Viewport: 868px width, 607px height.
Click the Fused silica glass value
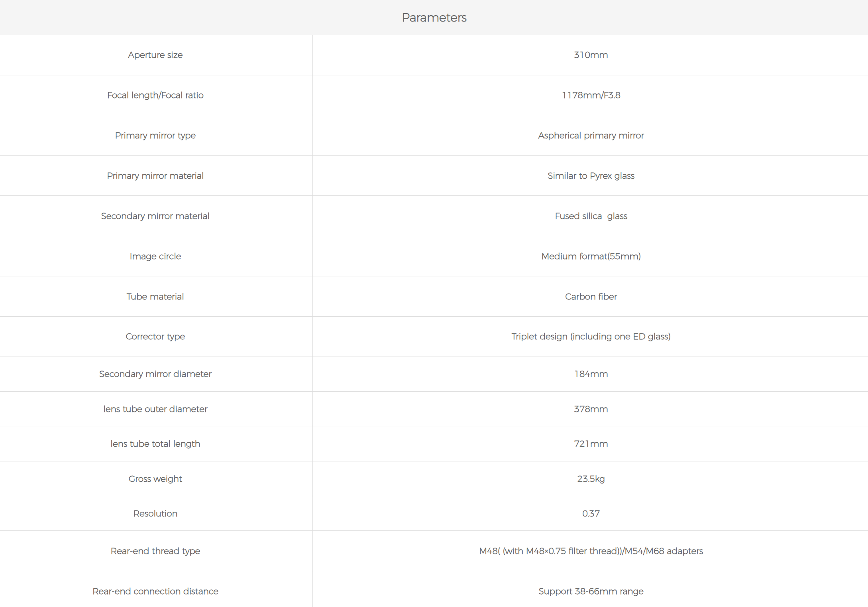[x=591, y=216]
